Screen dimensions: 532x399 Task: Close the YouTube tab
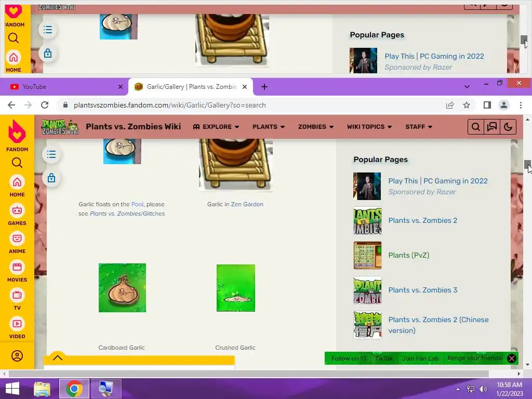click(x=121, y=87)
